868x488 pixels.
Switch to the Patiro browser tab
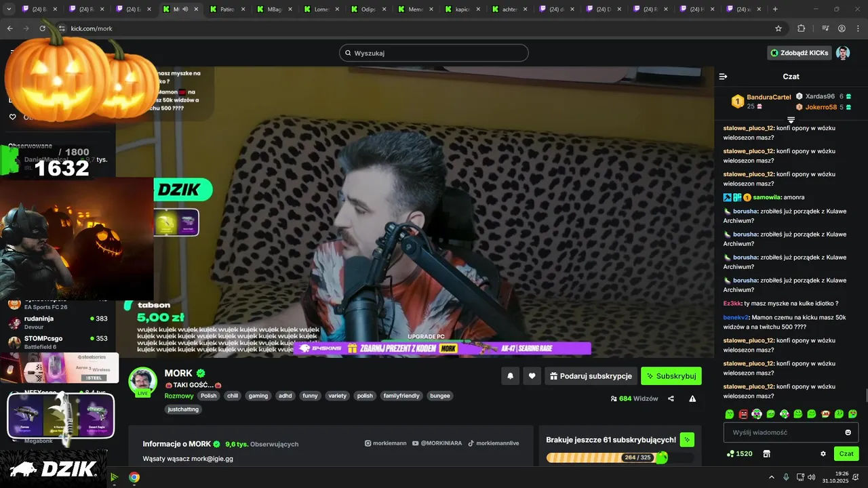click(228, 9)
